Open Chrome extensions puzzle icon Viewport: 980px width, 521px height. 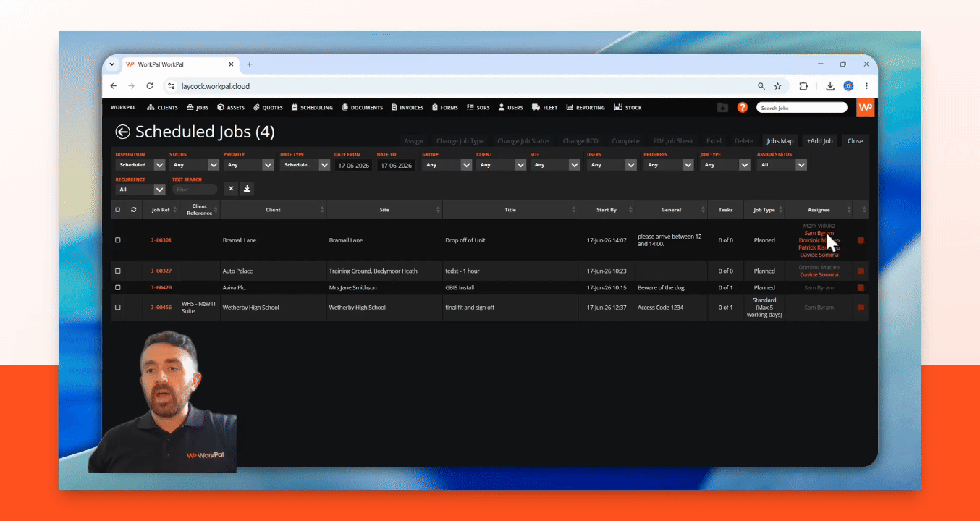tap(803, 86)
